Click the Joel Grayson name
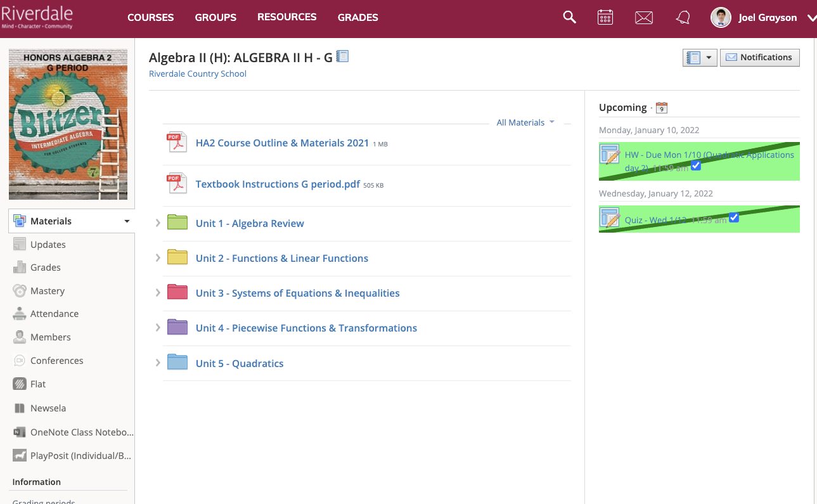 coord(768,18)
